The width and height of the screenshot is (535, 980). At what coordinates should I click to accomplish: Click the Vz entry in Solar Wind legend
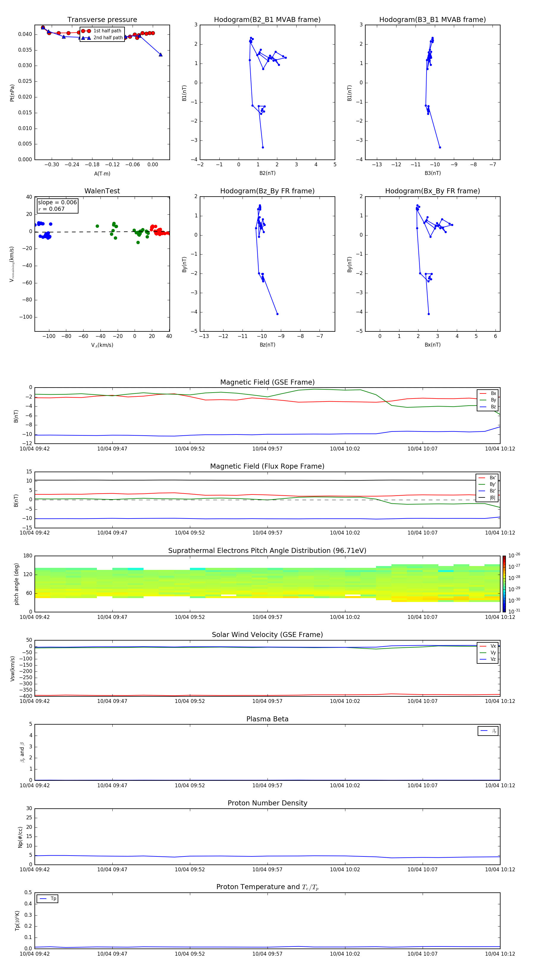point(488,659)
